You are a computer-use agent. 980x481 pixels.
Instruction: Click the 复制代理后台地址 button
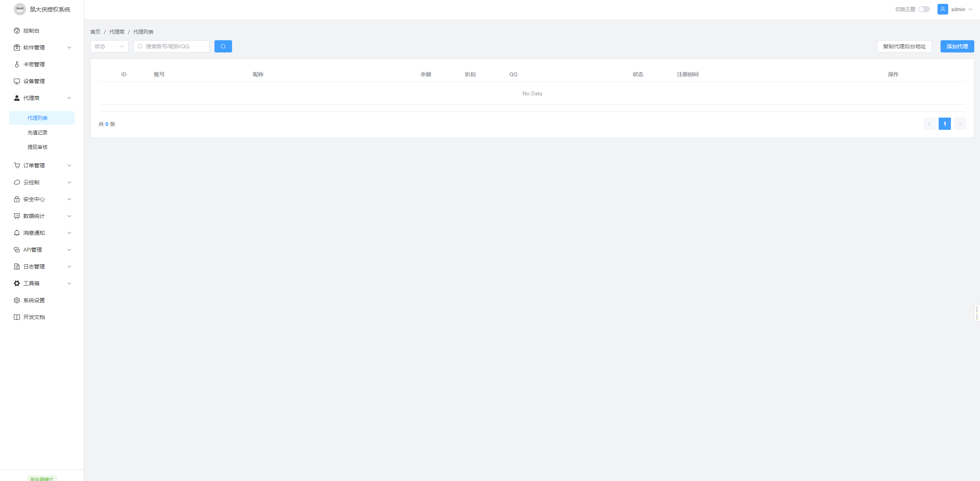coord(904,46)
